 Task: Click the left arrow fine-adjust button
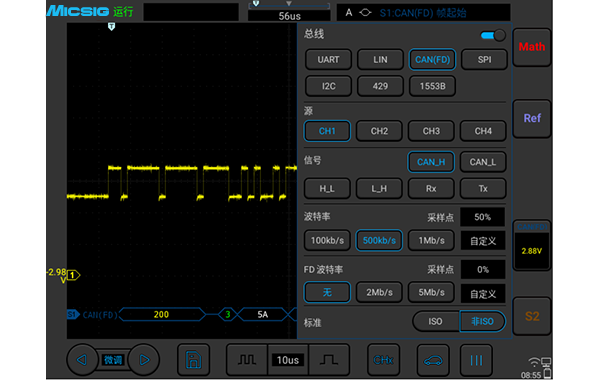pos(82,360)
